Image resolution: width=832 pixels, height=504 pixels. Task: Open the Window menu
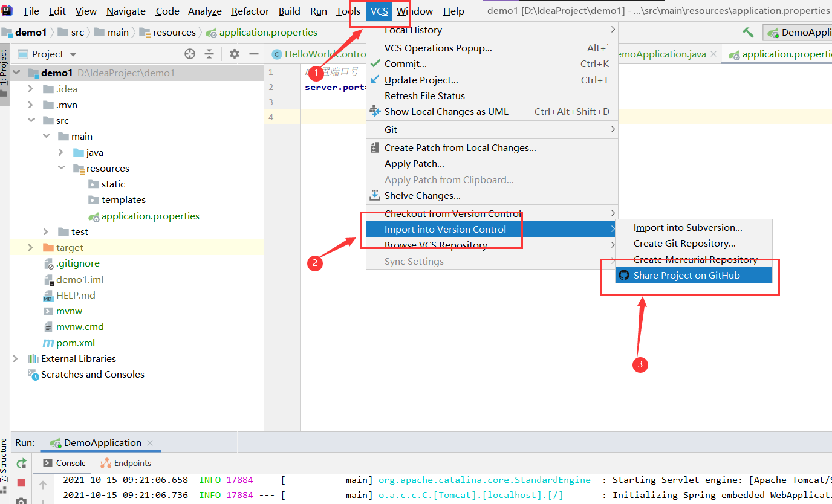(x=415, y=11)
